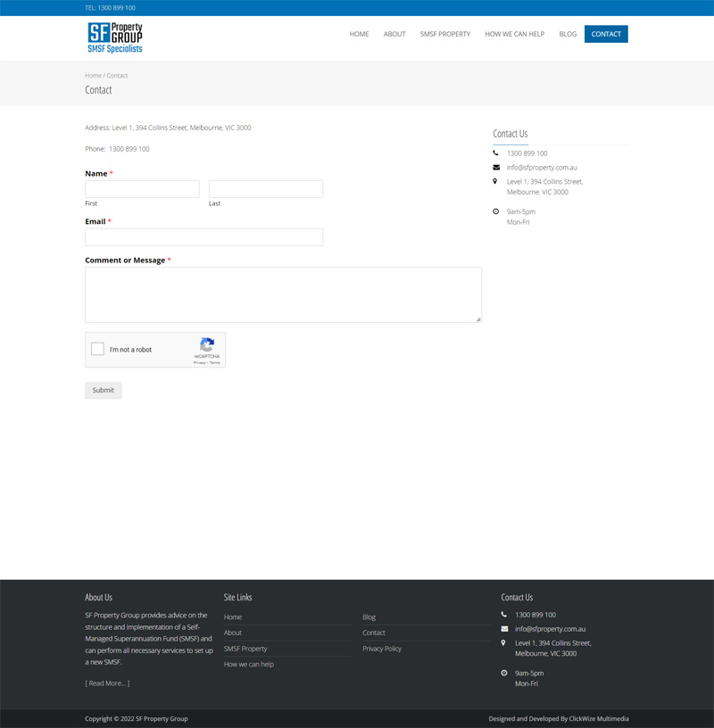
Task: Click the footer clock icon
Action: (504, 674)
